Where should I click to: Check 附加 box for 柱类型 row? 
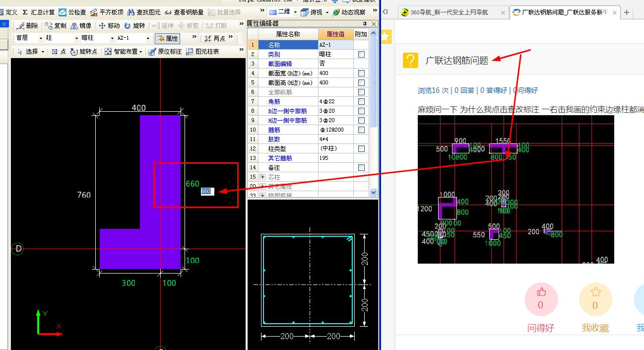point(361,148)
